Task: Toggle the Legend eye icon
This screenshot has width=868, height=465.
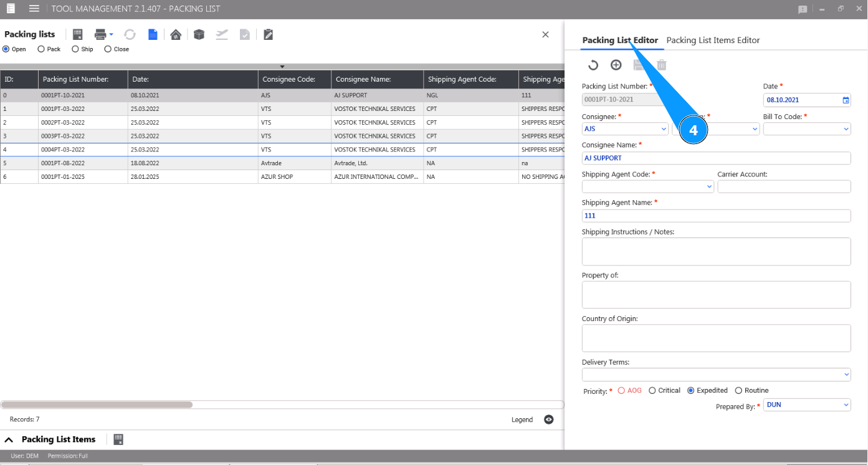Action: click(548, 419)
